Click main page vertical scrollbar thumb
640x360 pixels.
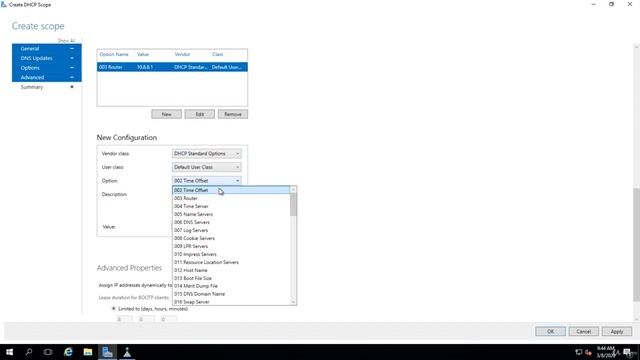(x=636, y=245)
